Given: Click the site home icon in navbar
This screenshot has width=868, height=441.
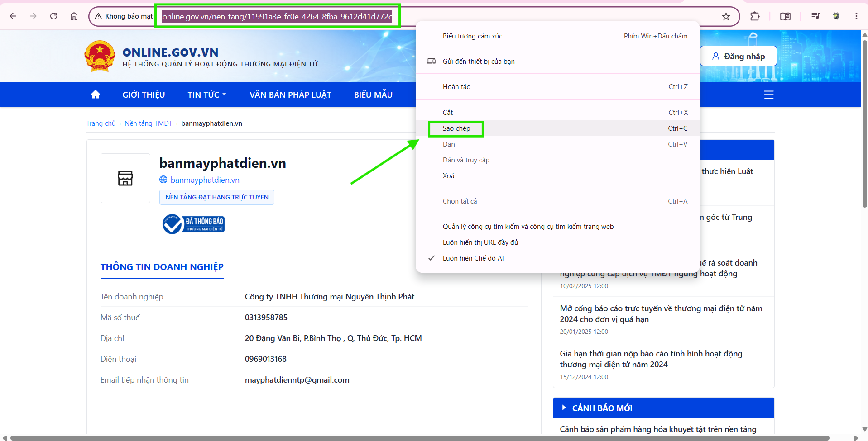Looking at the screenshot, I should (x=96, y=95).
